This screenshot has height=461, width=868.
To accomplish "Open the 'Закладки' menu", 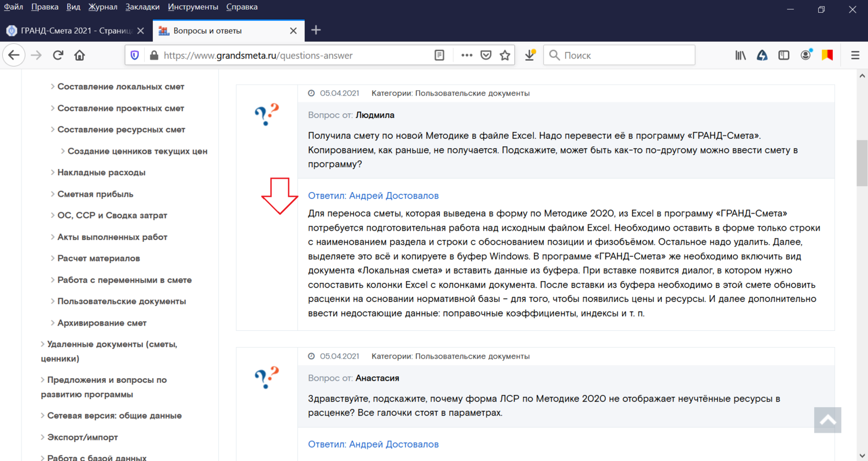I will tap(143, 7).
